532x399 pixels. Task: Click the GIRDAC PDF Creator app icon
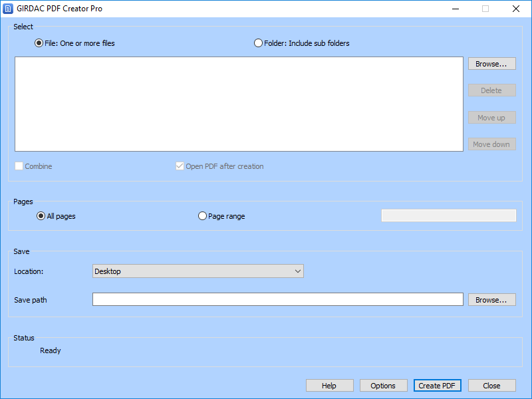click(8, 9)
